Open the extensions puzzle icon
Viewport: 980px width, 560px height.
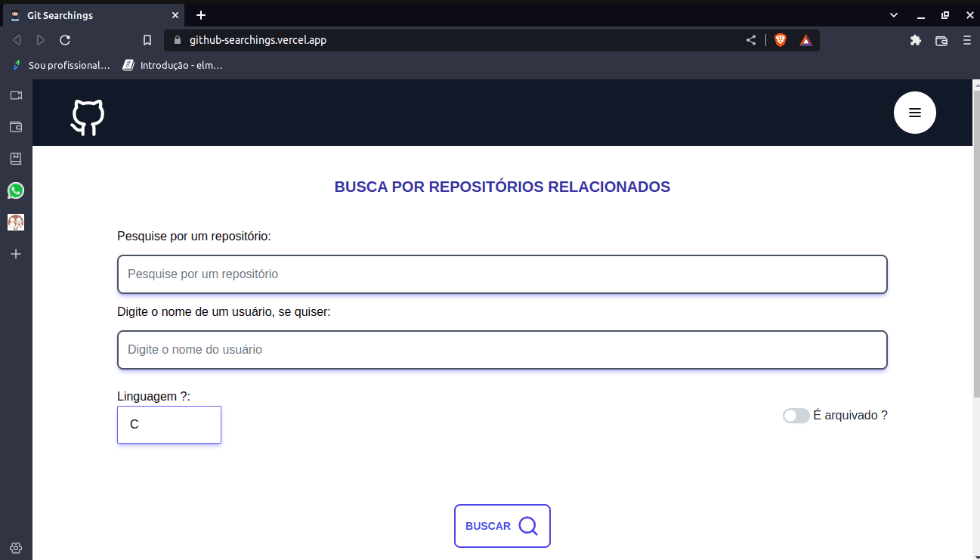(x=916, y=40)
